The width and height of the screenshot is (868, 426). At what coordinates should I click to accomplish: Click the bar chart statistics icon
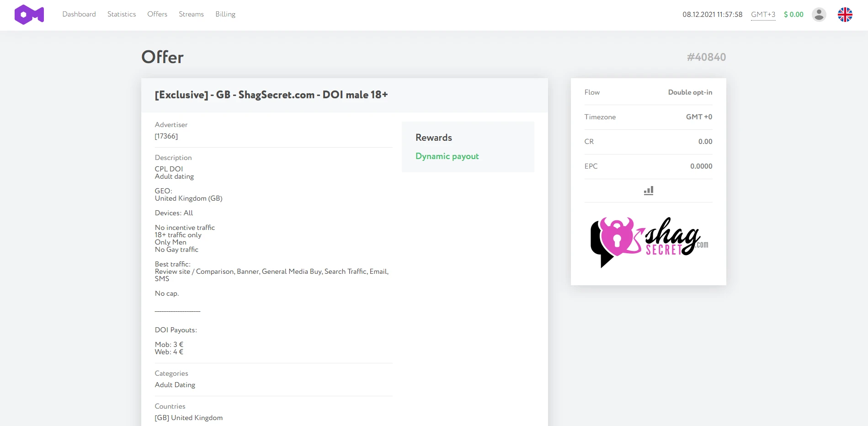click(648, 191)
